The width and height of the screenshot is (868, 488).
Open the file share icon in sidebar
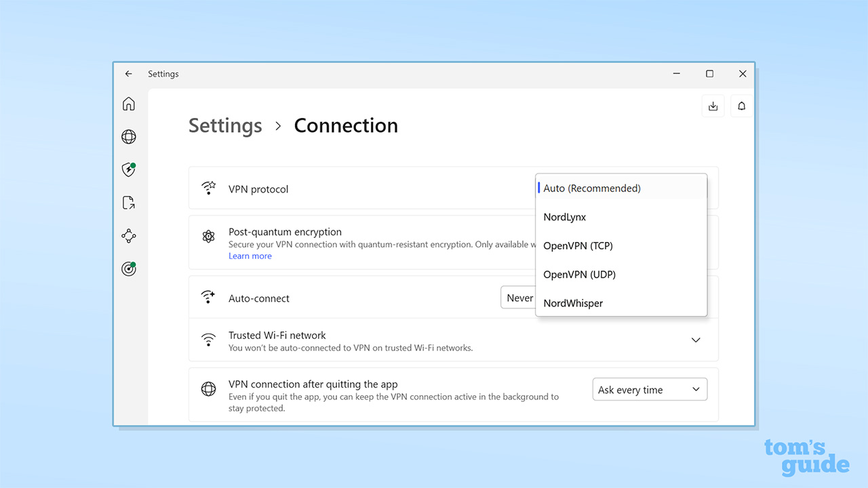[x=129, y=203]
